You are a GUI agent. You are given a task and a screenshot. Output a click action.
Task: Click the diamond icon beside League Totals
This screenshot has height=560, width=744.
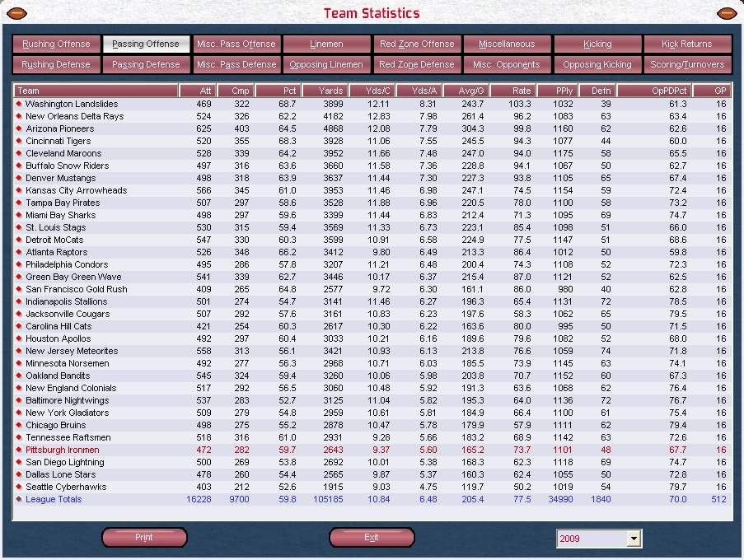(x=19, y=500)
